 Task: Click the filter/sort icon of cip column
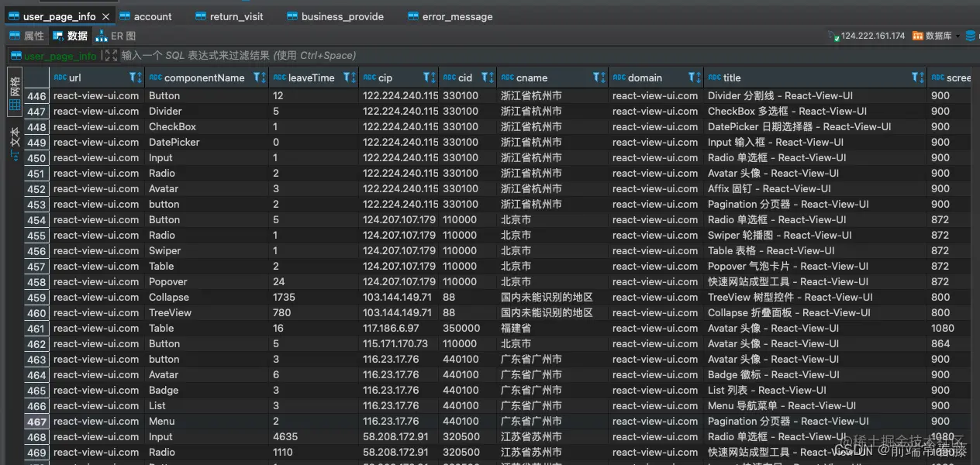430,77
